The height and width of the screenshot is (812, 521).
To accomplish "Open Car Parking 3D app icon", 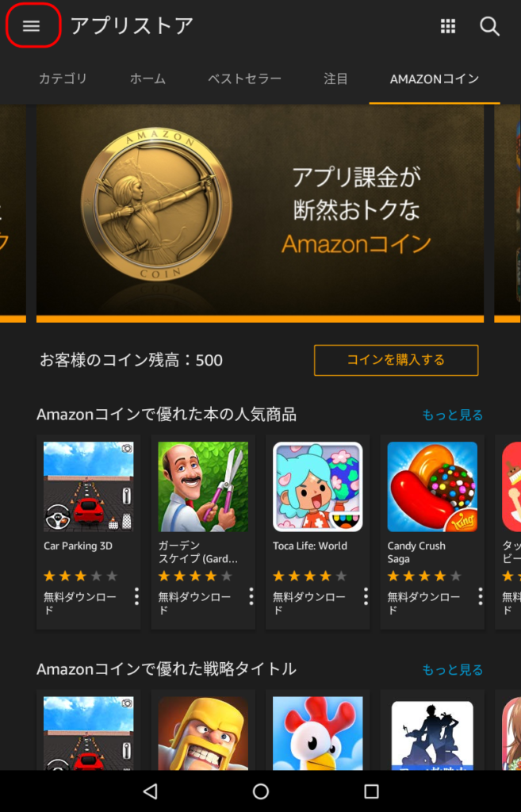I will point(89,486).
